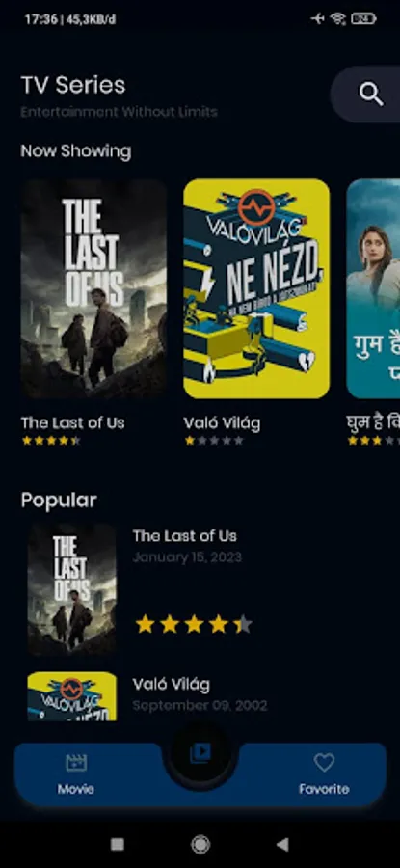Image resolution: width=400 pixels, height=868 pixels.
Task: Select Való Világ title in Popular list
Action: pyautogui.click(x=172, y=685)
